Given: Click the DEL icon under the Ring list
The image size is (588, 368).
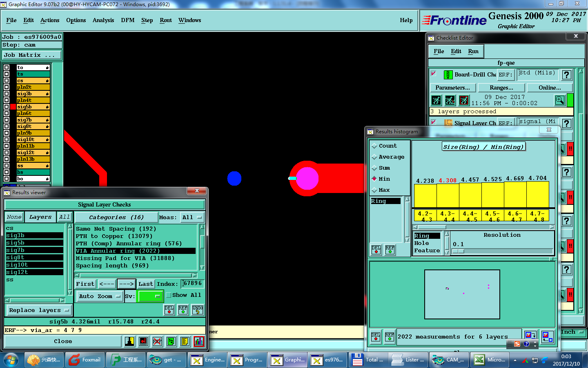Looking at the screenshot, I should coord(376,249).
